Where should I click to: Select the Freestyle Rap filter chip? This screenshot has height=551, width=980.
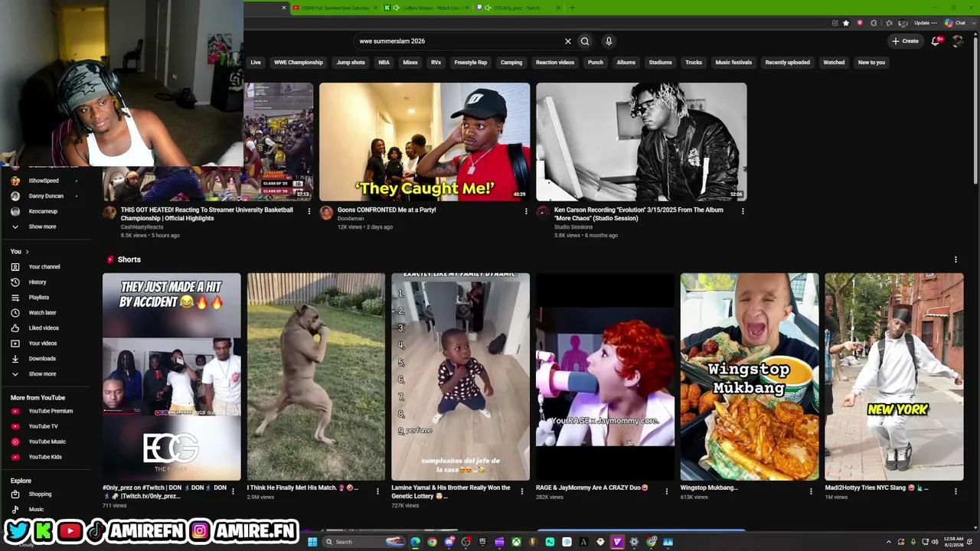(471, 63)
